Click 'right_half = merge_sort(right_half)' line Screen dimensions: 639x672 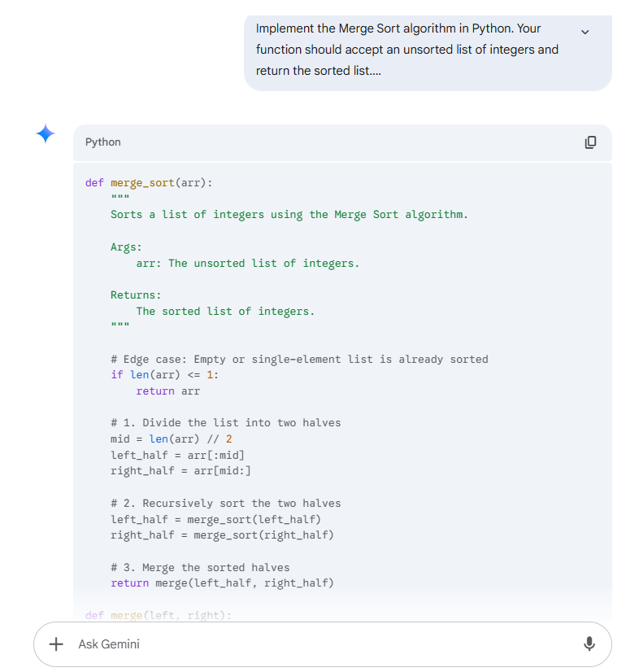click(222, 535)
